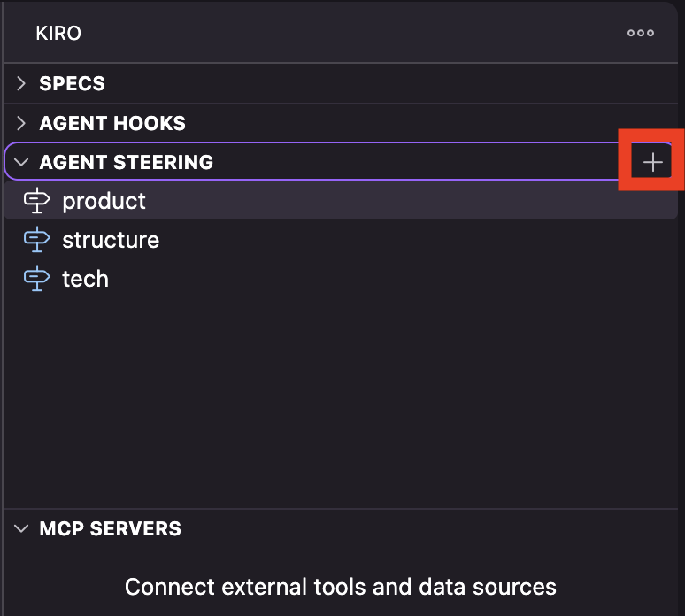Click the signpost icon beside structure
This screenshot has width=685, height=616.
(36, 240)
